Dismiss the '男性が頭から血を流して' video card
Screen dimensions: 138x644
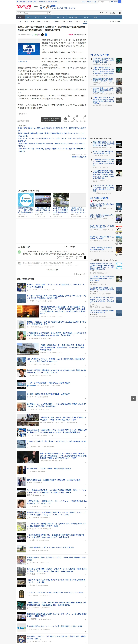click(50, 216)
